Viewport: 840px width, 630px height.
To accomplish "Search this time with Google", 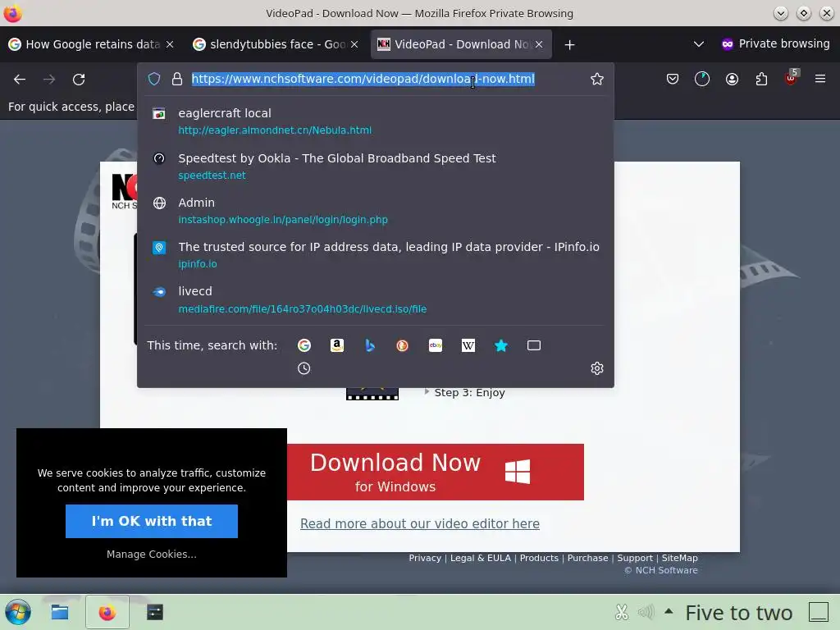I will coord(304,345).
